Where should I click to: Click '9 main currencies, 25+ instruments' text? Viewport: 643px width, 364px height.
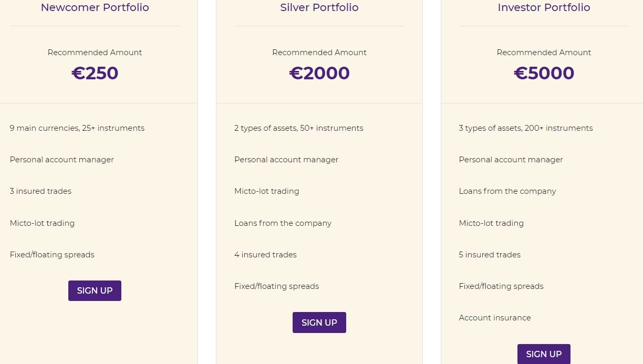77,128
